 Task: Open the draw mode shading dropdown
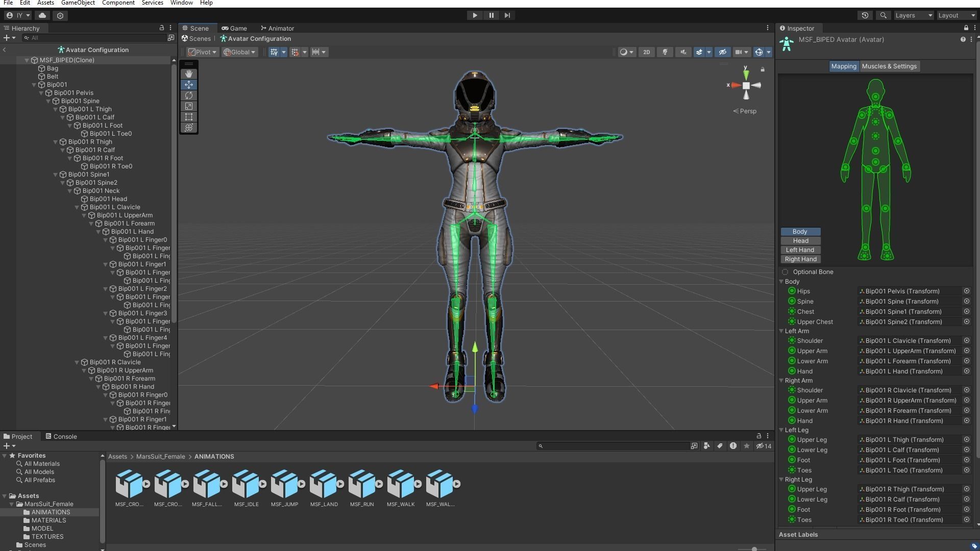click(x=627, y=52)
